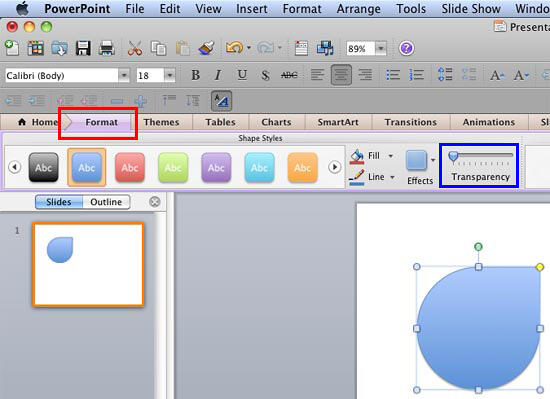Viewport: 550px width, 399px height.
Task: Open the Tools menu
Action: click(x=411, y=8)
